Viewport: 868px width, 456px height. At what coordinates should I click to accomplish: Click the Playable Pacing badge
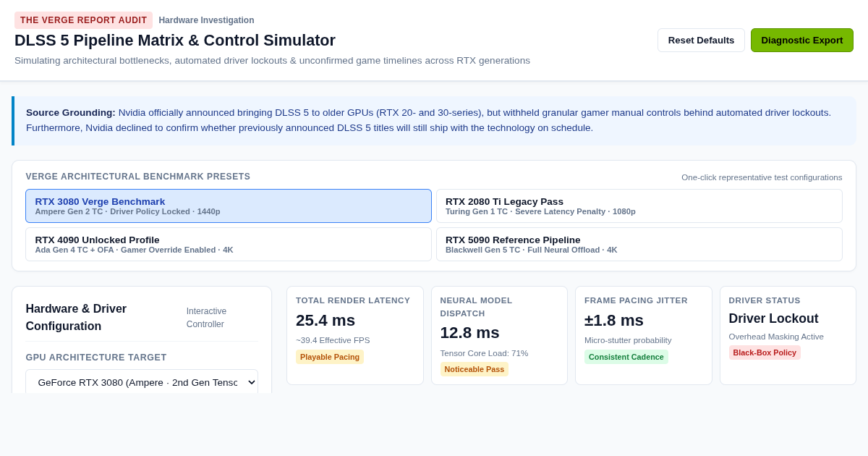pos(330,357)
